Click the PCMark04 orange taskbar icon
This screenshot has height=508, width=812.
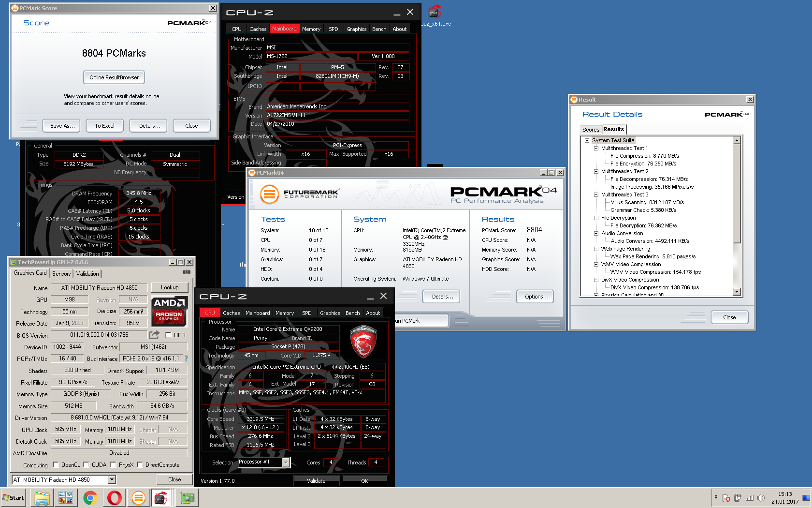(x=138, y=497)
